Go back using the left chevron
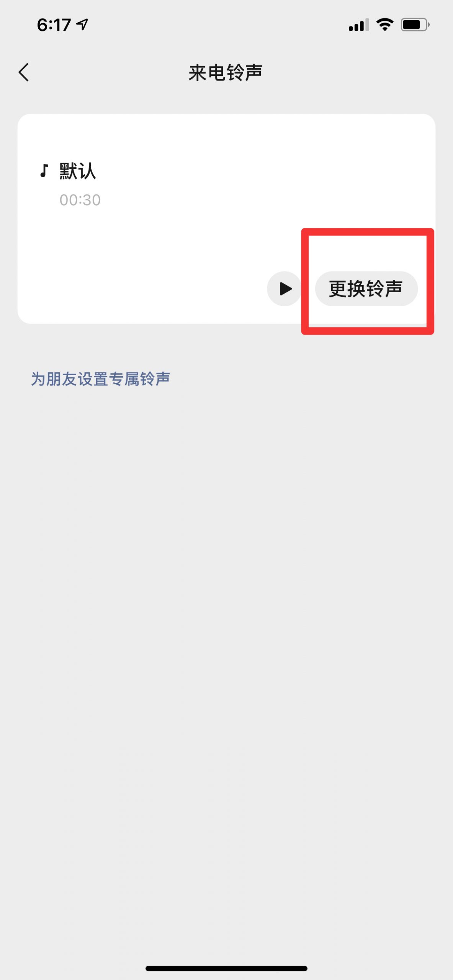Image resolution: width=453 pixels, height=980 pixels. pos(24,72)
